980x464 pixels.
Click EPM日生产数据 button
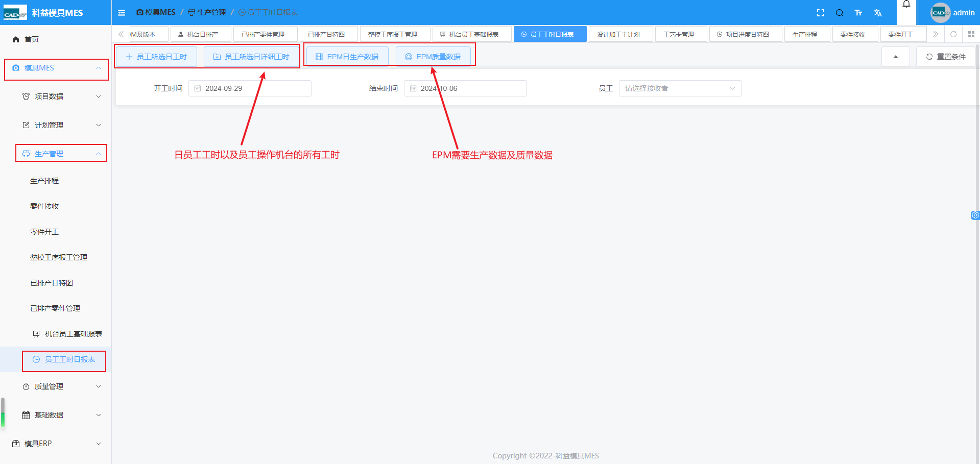click(x=347, y=57)
